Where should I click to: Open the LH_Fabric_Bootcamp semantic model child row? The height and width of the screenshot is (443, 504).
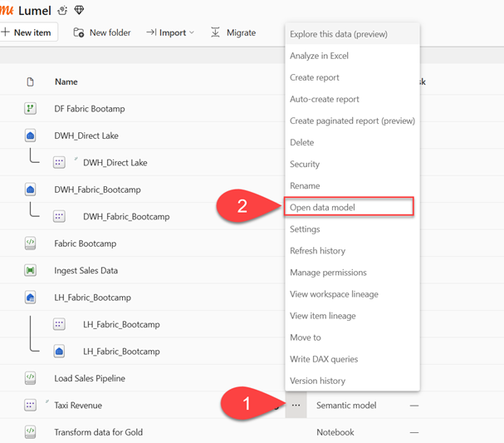pyautogui.click(x=121, y=324)
